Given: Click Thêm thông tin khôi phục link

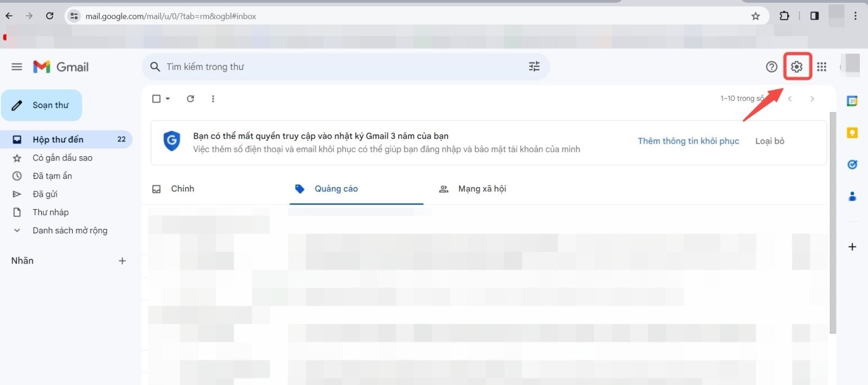Looking at the screenshot, I should tap(688, 141).
